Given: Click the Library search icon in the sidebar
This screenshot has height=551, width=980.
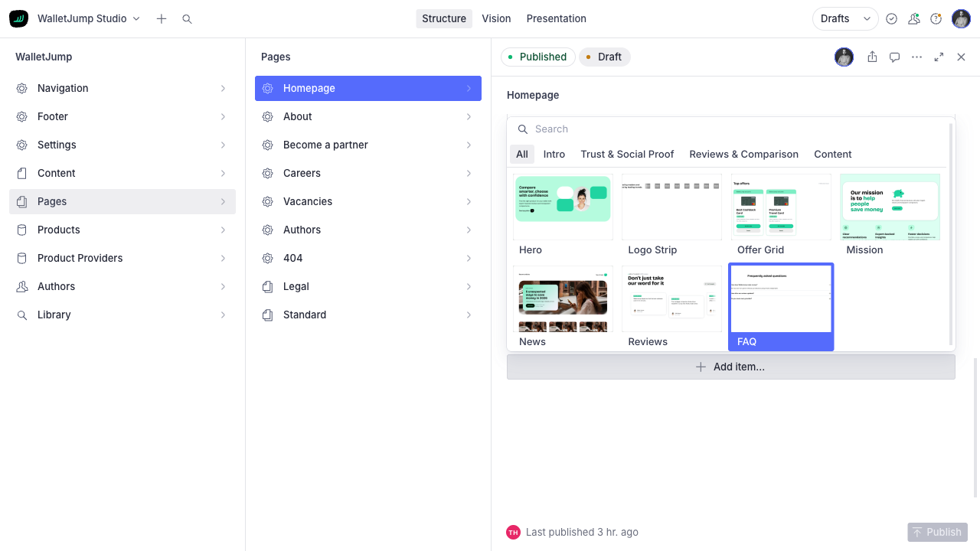Looking at the screenshot, I should pyautogui.click(x=22, y=315).
